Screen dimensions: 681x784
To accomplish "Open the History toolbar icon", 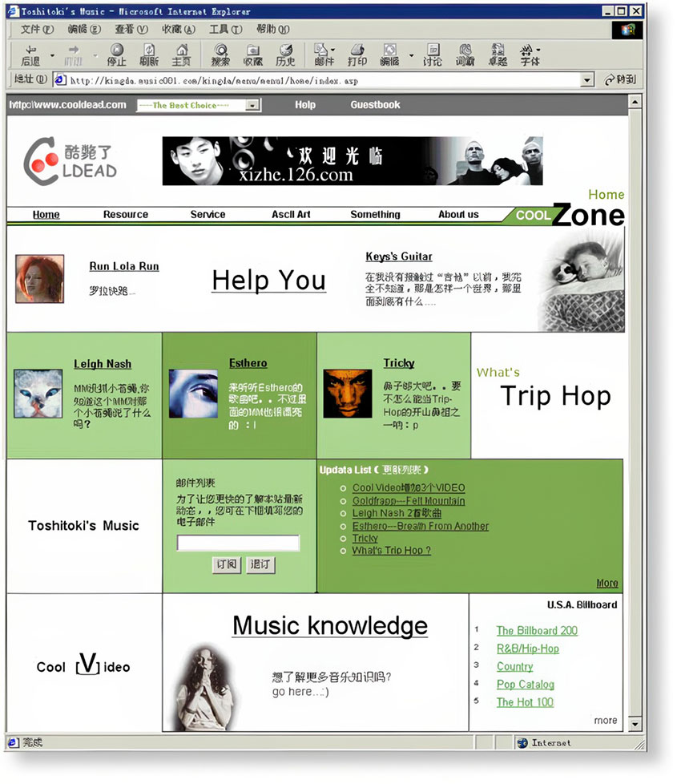I will tap(285, 55).
